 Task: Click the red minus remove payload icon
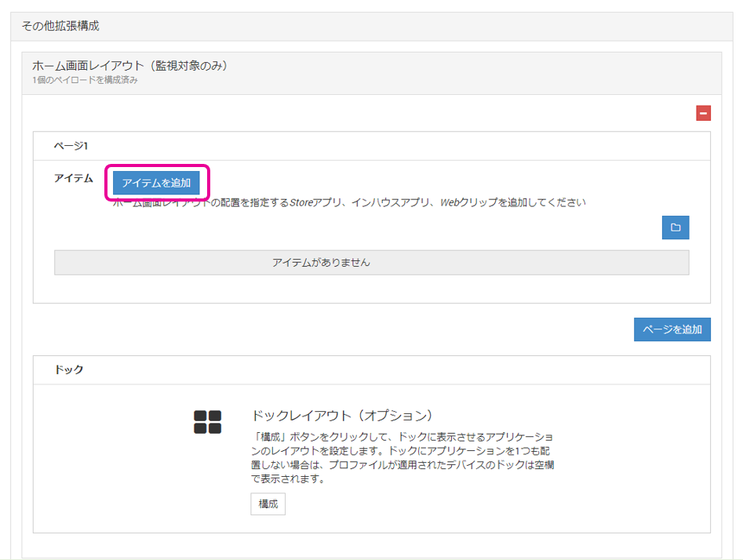(x=703, y=114)
